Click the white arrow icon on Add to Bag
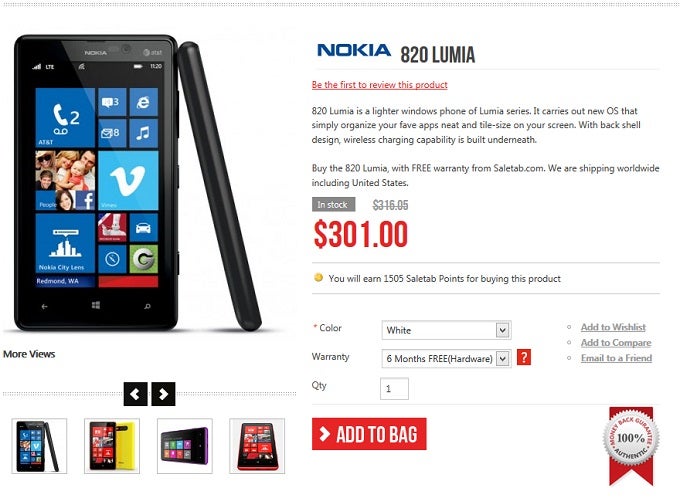This screenshot has height=498, width=680. (324, 434)
